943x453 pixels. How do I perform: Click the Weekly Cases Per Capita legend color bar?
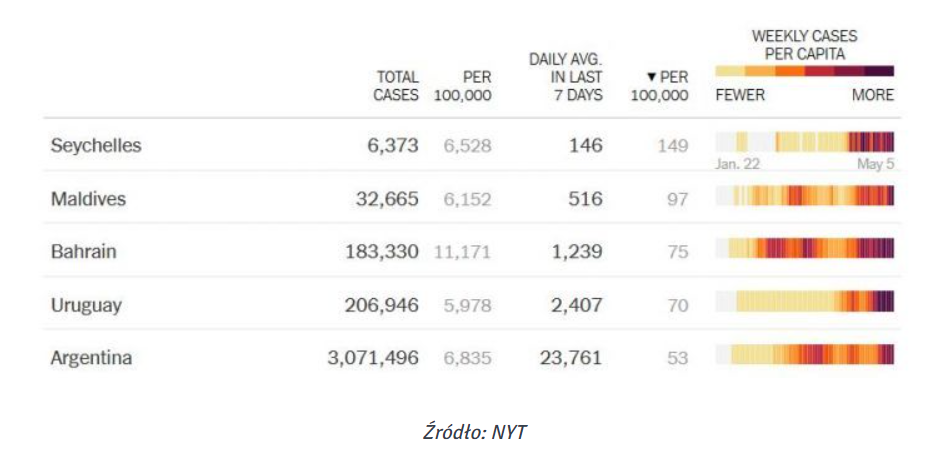tap(804, 71)
